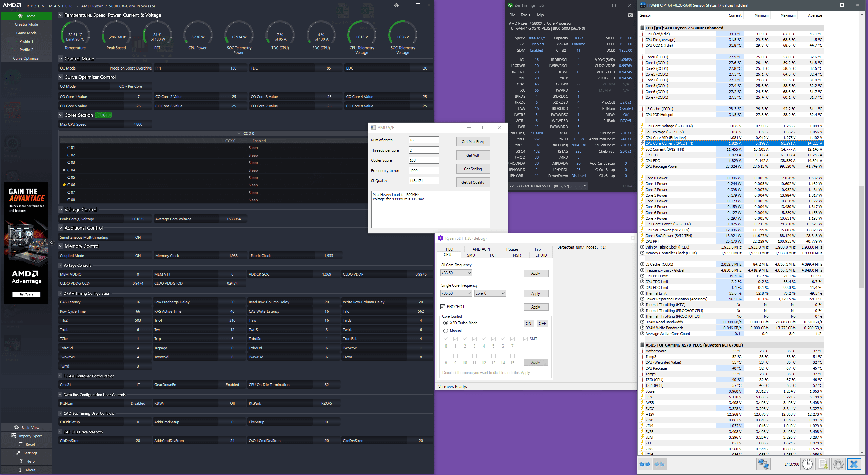Toggle the SMT checkbox in Ryzen SDT
The height and width of the screenshot is (475, 868).
(525, 339)
